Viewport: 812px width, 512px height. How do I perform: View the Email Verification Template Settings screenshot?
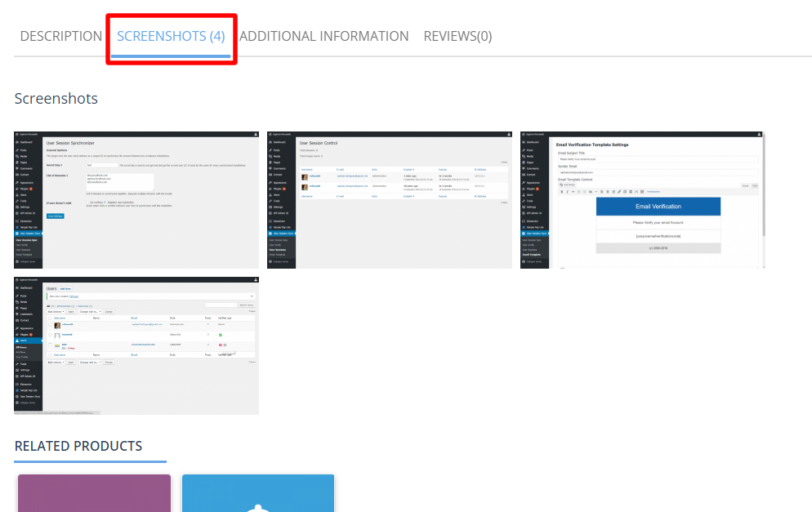tap(643, 199)
